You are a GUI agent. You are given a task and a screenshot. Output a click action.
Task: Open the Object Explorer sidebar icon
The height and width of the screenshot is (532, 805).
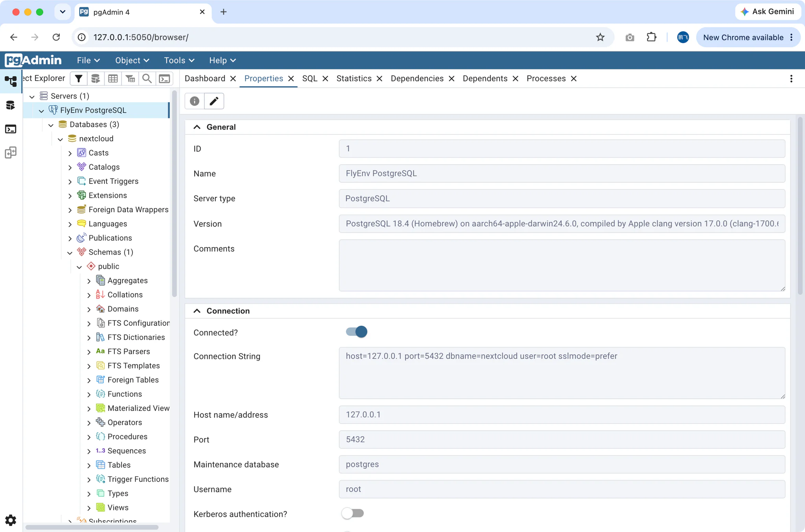[x=11, y=81]
